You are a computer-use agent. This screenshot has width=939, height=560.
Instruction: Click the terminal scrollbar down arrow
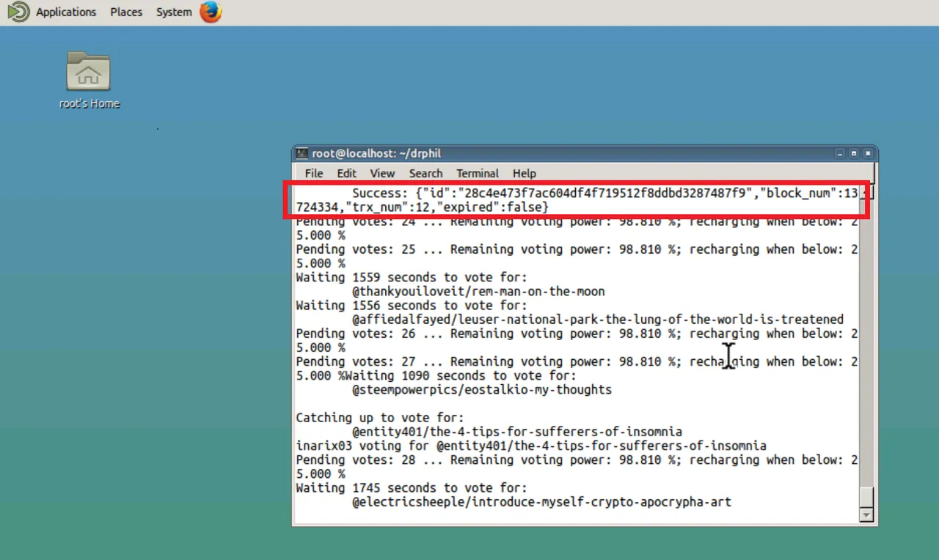[x=867, y=515]
